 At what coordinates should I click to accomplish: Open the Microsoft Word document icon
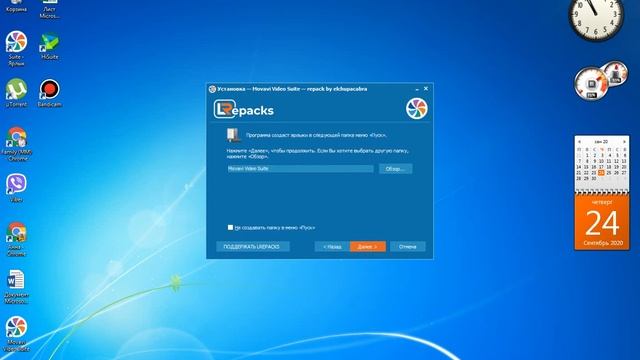pos(16,287)
